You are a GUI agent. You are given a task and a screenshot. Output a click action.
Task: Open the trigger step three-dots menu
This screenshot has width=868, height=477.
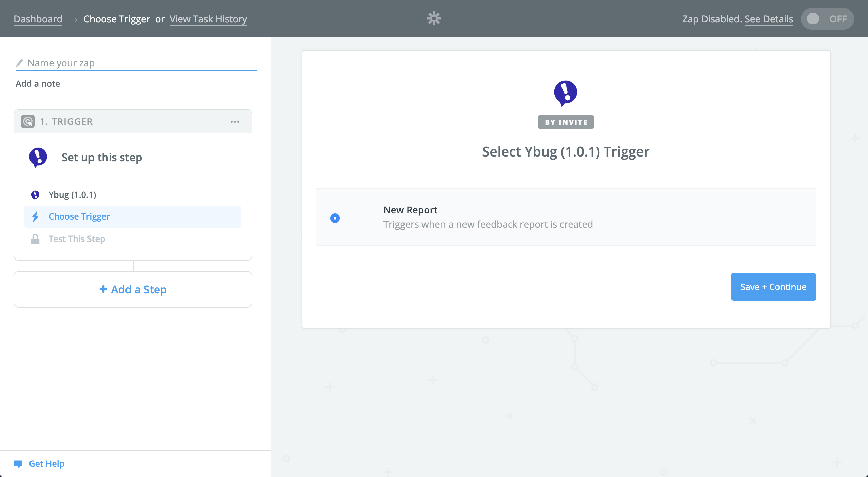click(235, 121)
